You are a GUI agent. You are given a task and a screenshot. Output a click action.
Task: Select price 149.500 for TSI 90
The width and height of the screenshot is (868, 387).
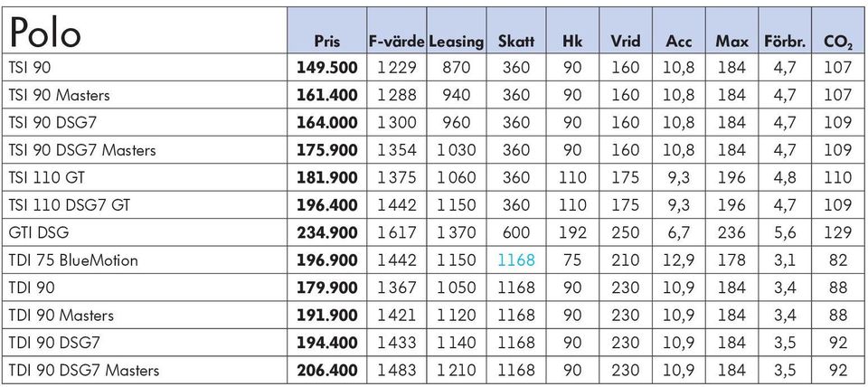327,68
